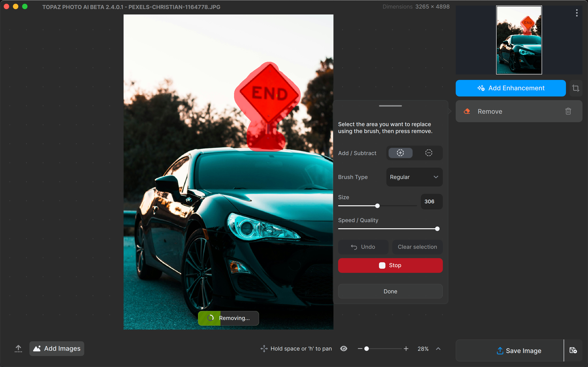Select the Subtract brush mode
The image size is (588, 367).
[x=429, y=153]
